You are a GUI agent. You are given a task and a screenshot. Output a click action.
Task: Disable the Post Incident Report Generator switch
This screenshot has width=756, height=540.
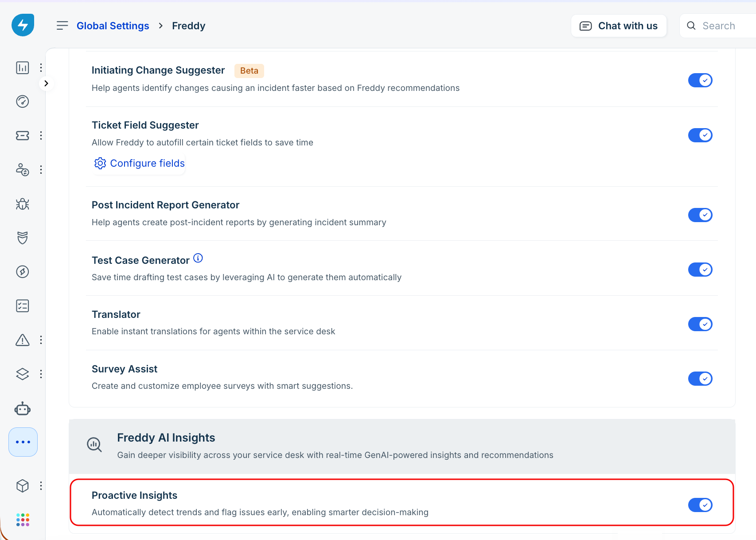click(700, 215)
